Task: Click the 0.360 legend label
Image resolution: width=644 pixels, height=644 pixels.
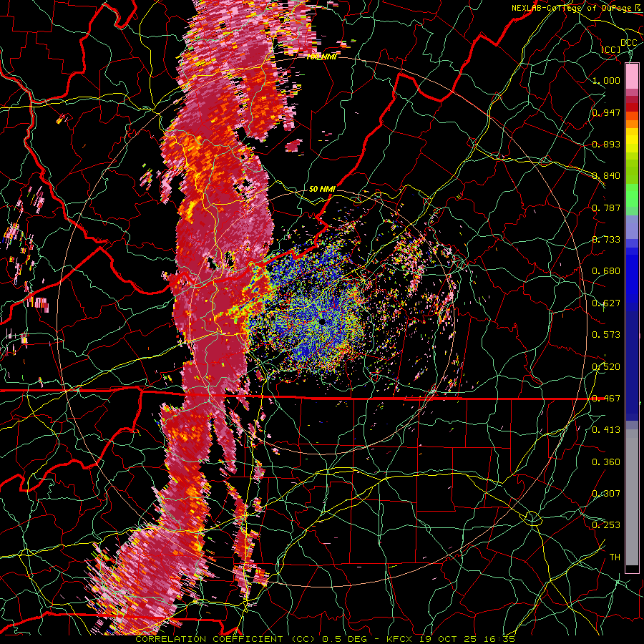Action: (x=606, y=462)
